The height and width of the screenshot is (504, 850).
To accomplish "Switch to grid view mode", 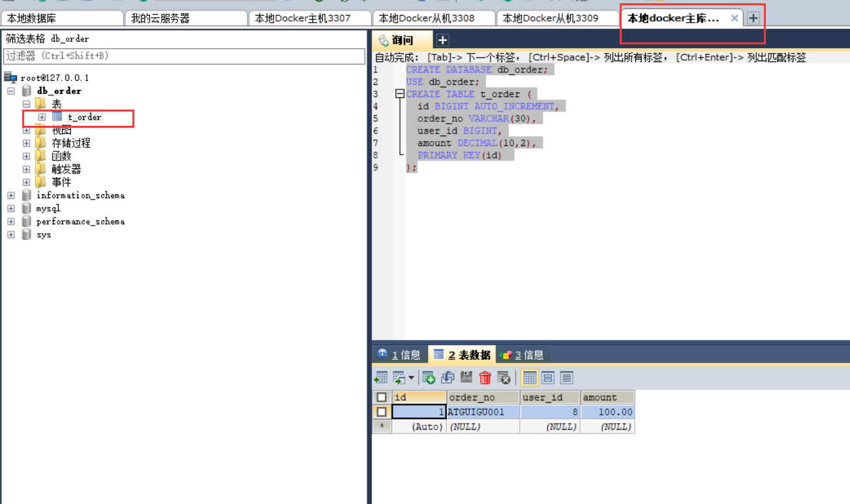I will [x=530, y=378].
